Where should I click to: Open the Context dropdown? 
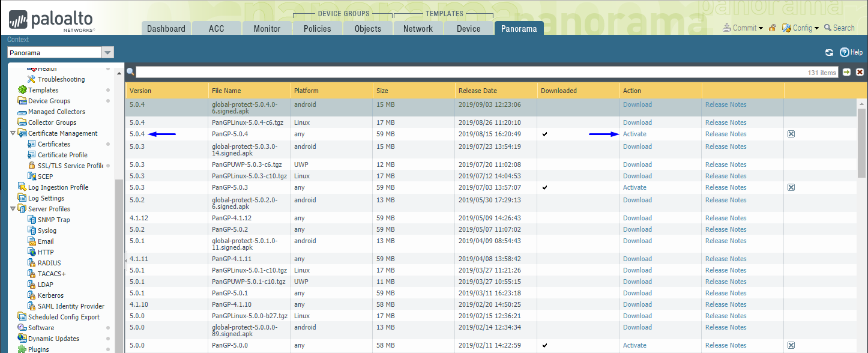(x=107, y=52)
